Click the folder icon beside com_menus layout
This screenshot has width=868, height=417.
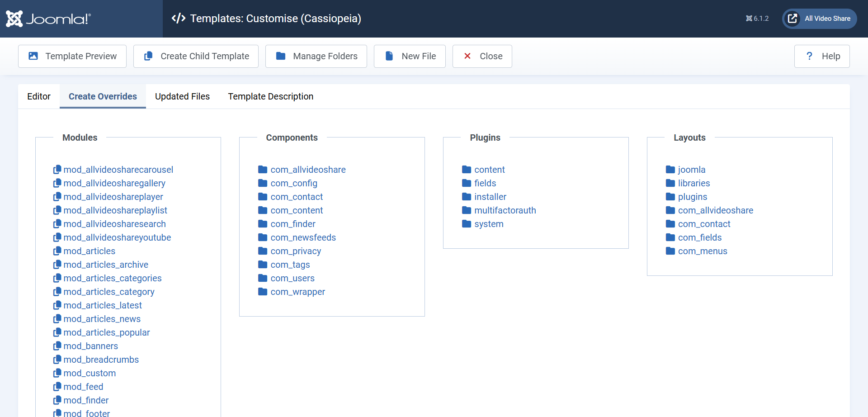[670, 251]
